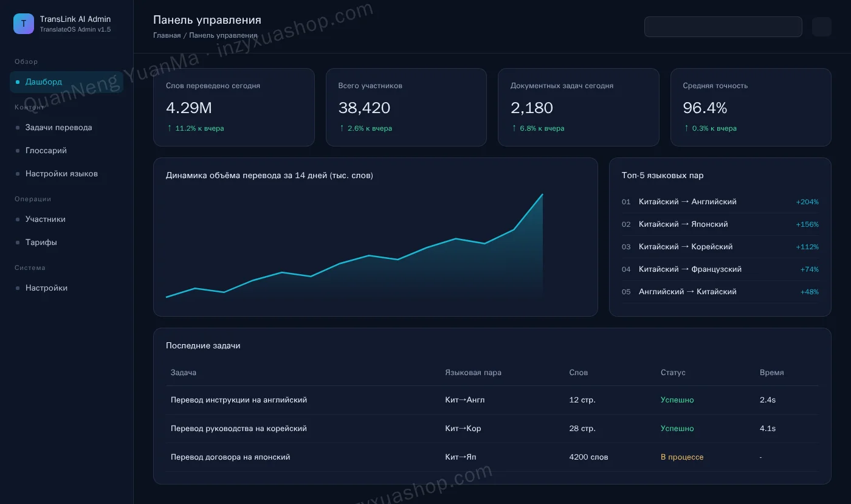Select the Английский → Китайский pair row
The image size is (851, 504).
(720, 292)
